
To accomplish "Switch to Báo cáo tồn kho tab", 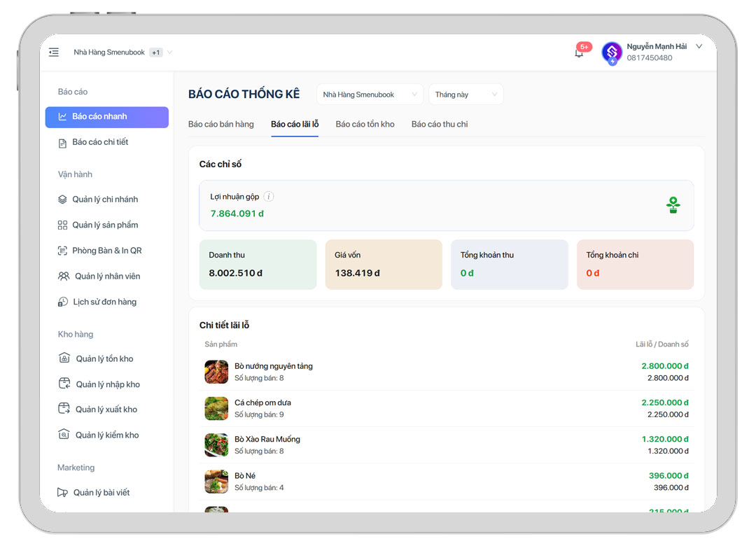I will [365, 124].
